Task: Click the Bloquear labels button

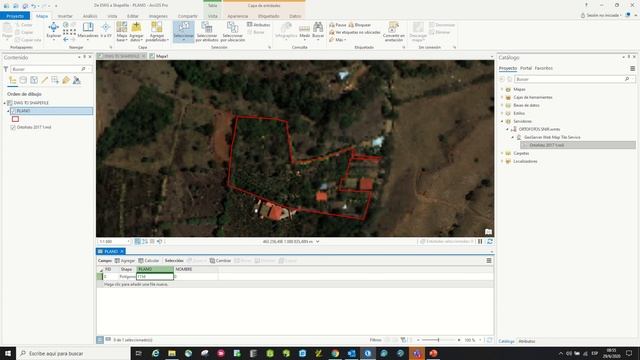Action: click(360, 25)
